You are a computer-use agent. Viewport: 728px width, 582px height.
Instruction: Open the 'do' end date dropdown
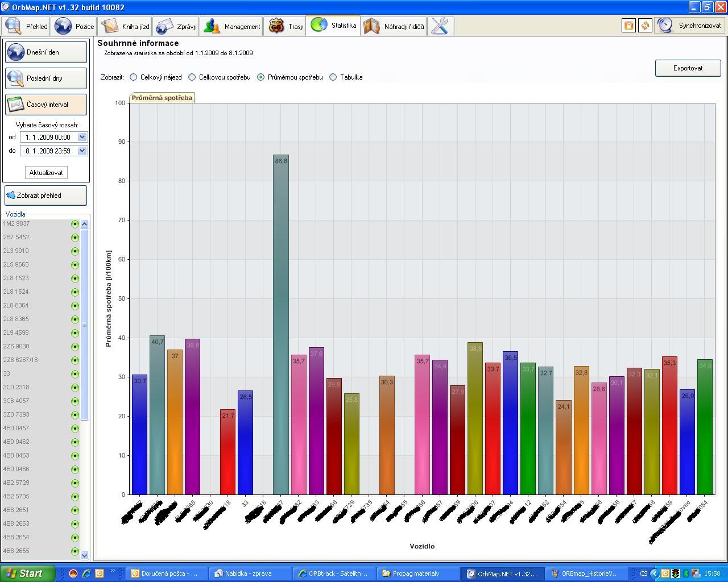click(82, 151)
